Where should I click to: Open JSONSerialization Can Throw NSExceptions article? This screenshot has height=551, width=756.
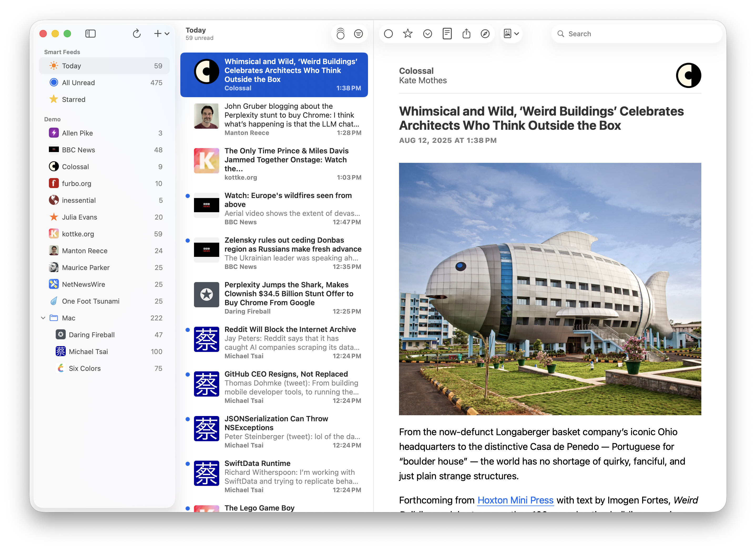click(274, 432)
